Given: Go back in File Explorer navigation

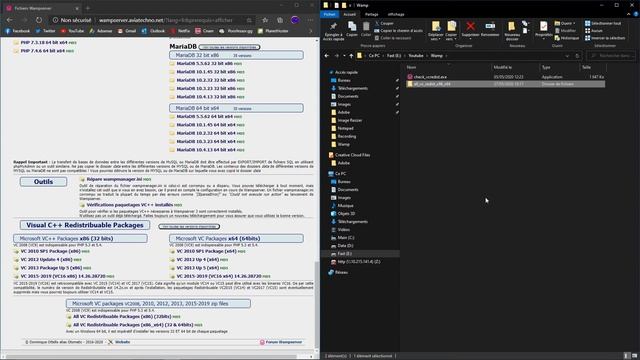Looking at the screenshot, I should pyautogui.click(x=327, y=56).
